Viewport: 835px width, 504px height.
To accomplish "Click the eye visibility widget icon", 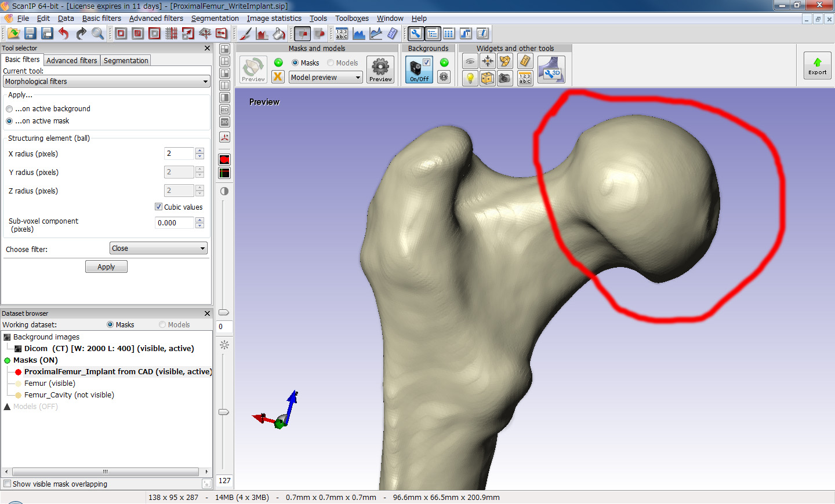I will coord(470,61).
